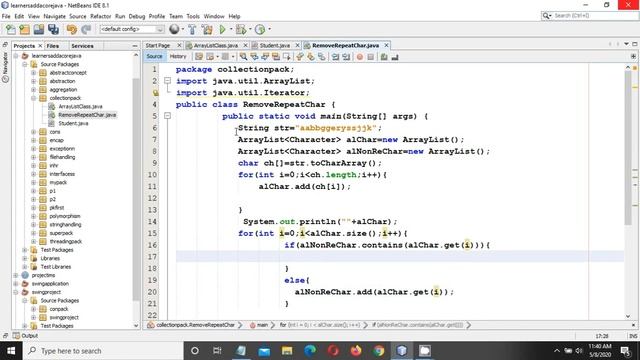Open the Debug menu

137,16
